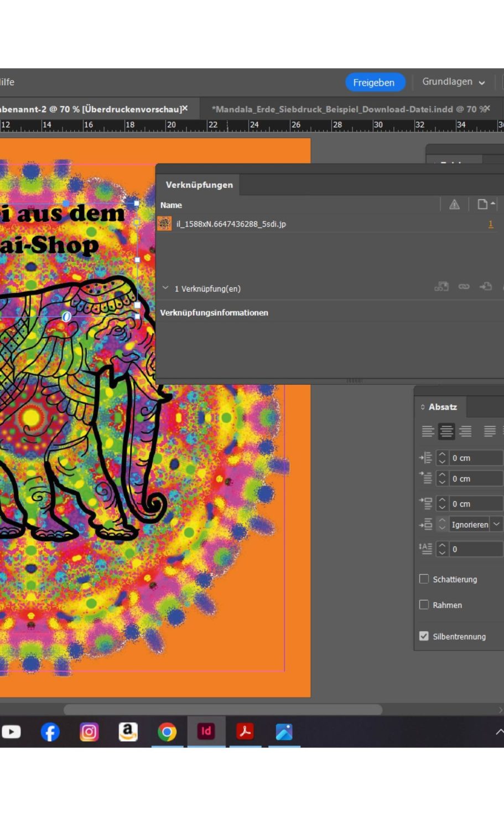Click the InDesign taskbar icon

coord(206,731)
